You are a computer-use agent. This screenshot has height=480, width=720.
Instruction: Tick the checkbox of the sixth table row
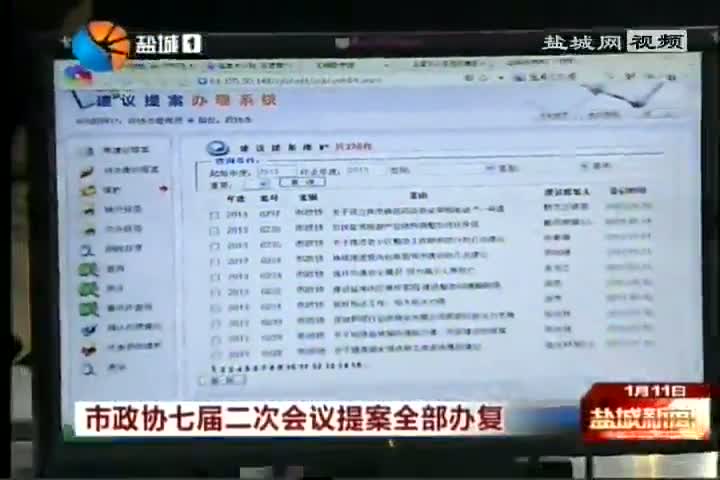coord(215,293)
